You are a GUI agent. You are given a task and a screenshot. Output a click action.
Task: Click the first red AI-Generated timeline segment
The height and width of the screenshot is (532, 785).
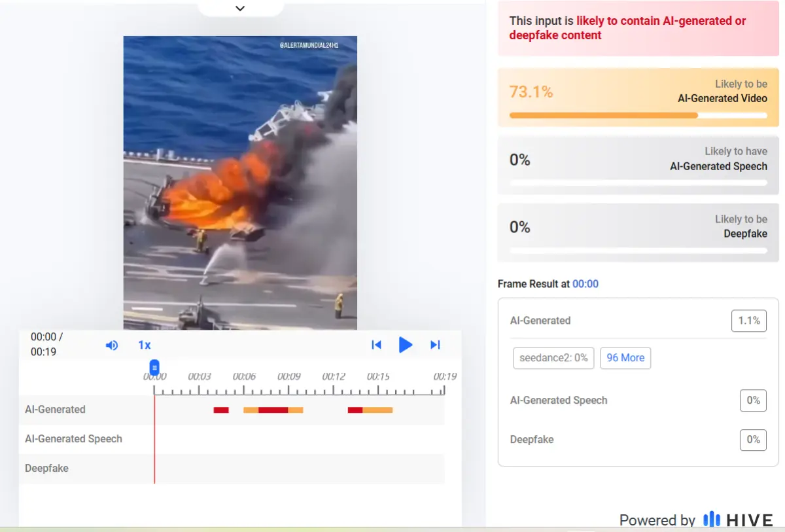point(221,410)
